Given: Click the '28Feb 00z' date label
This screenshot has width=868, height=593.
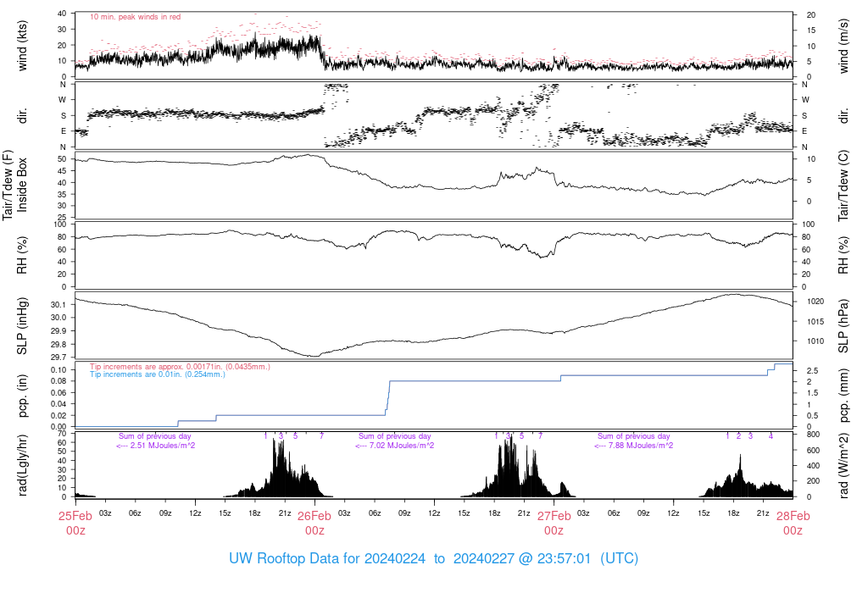Looking at the screenshot, I should pos(793,523).
